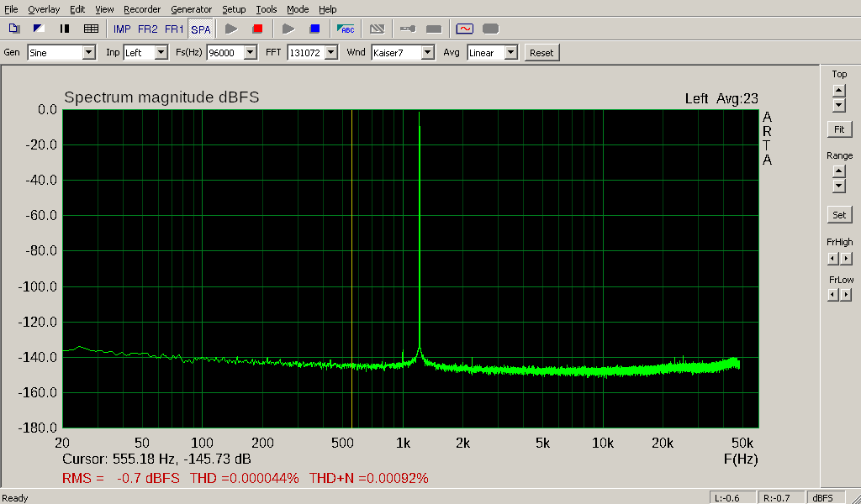861x504 pixels.
Task: Open the Recorder menu
Action: 142,9
